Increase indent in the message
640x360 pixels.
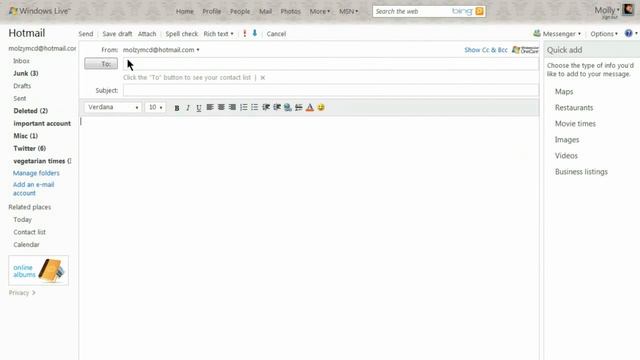[x=277, y=107]
